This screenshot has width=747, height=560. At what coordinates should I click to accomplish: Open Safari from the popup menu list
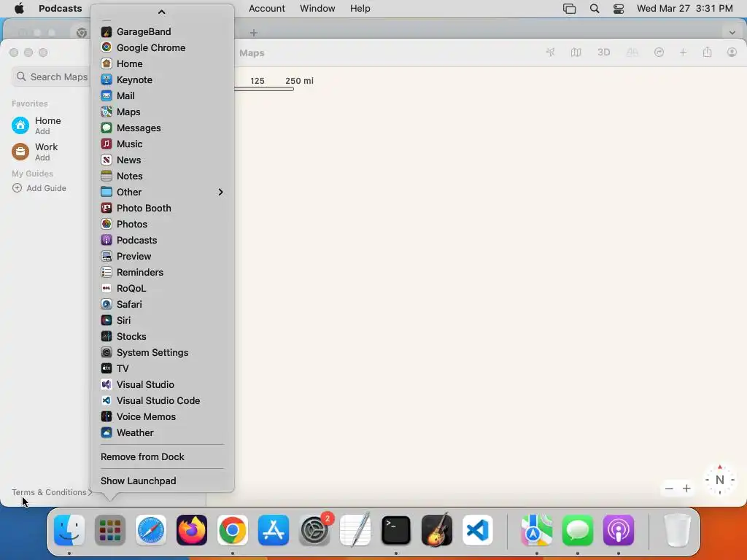tap(162, 304)
